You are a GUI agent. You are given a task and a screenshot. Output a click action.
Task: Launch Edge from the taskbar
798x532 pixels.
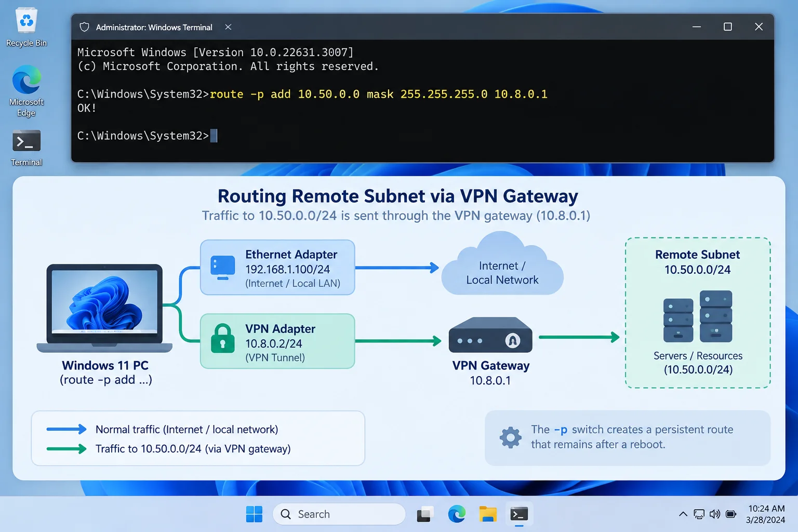point(457,514)
